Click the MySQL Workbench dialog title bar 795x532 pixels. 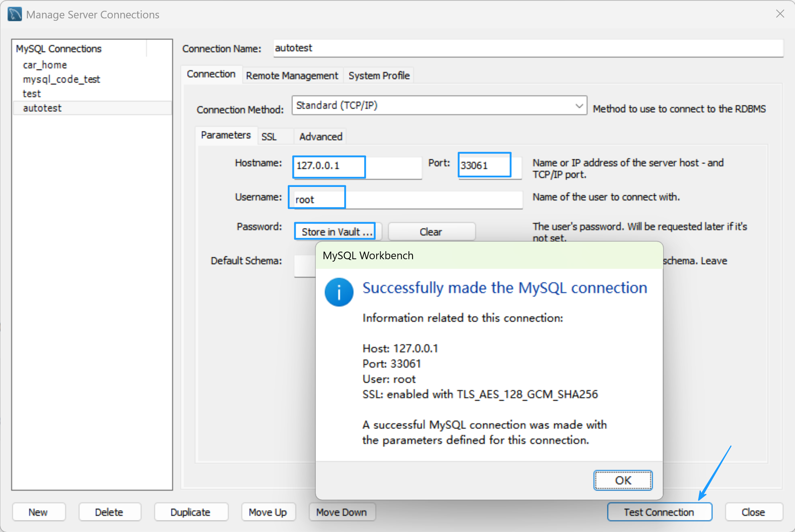pos(489,256)
